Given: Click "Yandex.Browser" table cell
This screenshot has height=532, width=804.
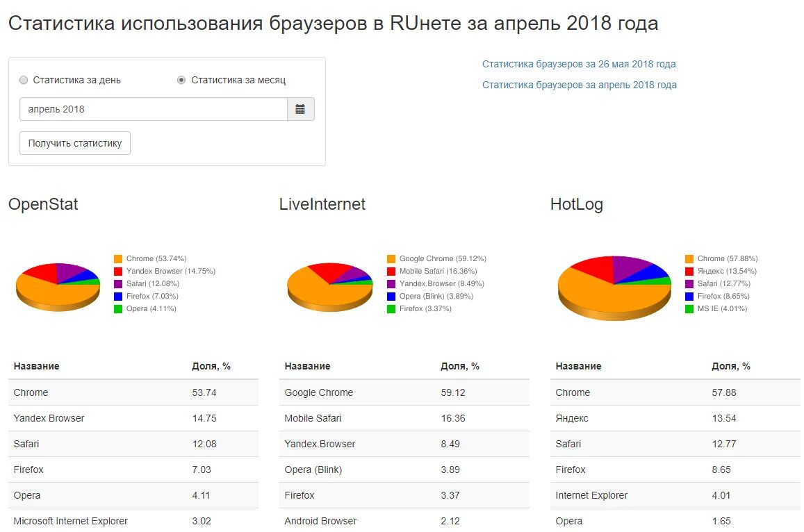Looking at the screenshot, I should tap(320, 444).
